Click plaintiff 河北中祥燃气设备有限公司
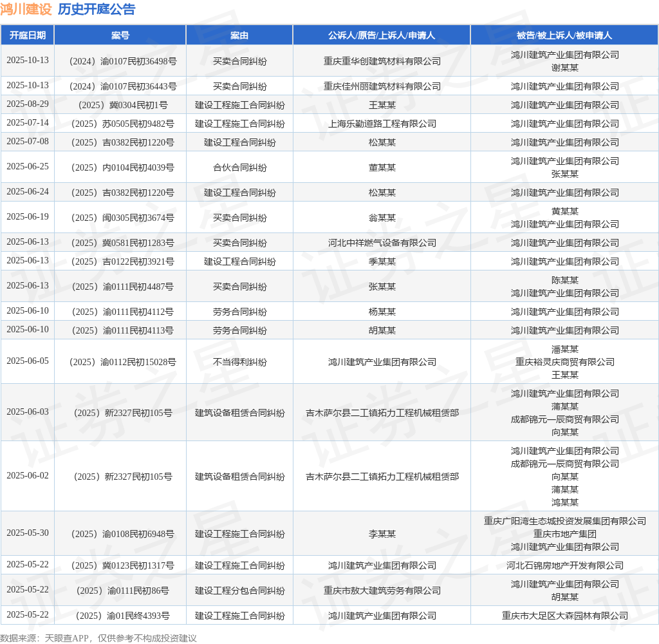The height and width of the screenshot is (644, 659). point(382,243)
